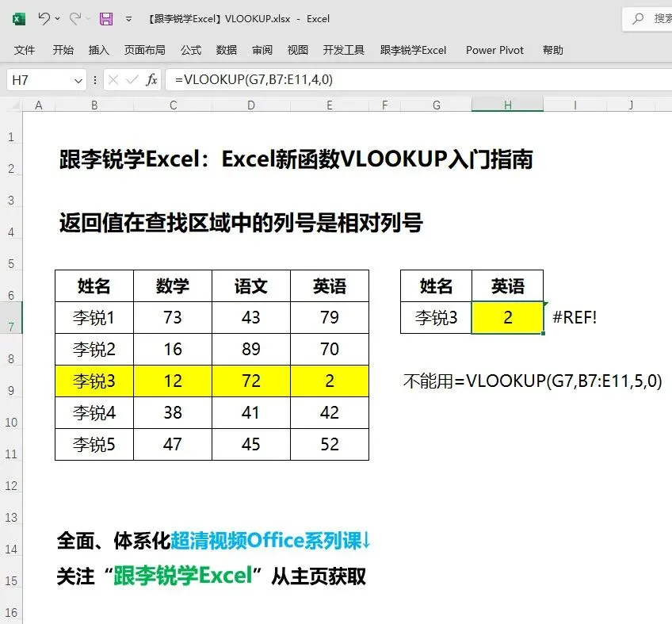Image resolution: width=672 pixels, height=624 pixels.
Task: Click the formula bar VLOOKUP formula
Action: click(254, 80)
